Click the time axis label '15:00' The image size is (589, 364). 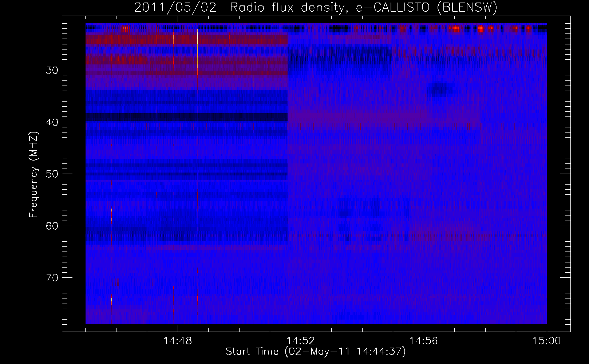point(547,341)
